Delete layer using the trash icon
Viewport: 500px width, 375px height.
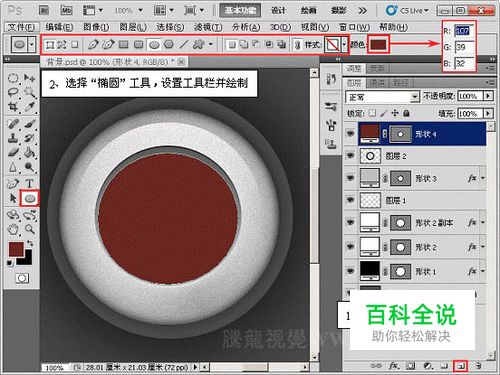tap(479, 366)
